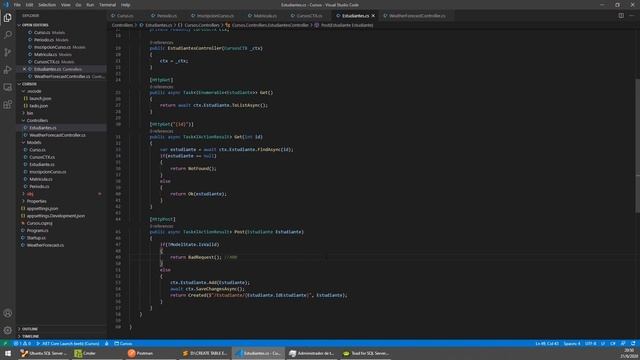Open the Source Control view icon

coord(7,52)
